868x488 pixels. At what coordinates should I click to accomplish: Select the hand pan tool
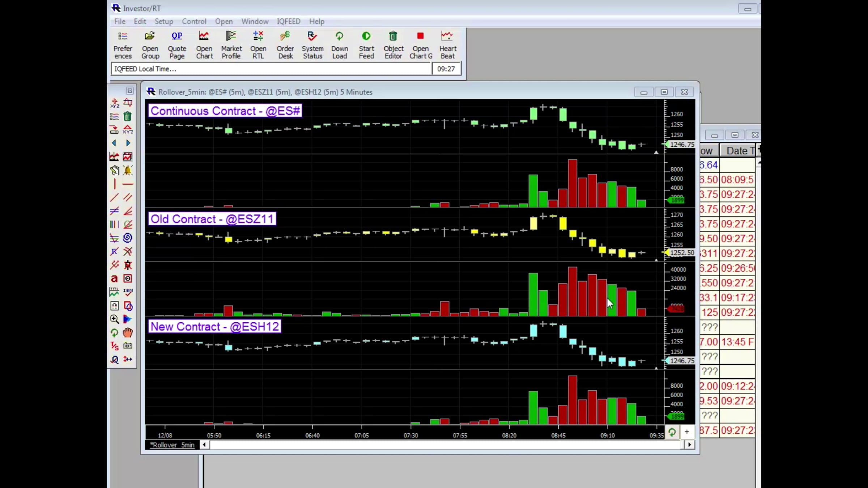click(x=128, y=332)
